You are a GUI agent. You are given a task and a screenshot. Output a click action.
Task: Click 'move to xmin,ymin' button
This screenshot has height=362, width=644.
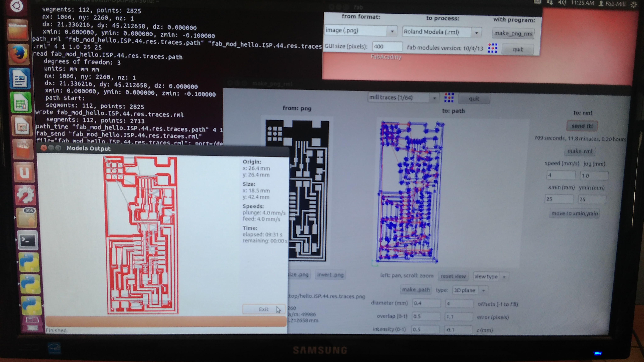click(x=574, y=213)
